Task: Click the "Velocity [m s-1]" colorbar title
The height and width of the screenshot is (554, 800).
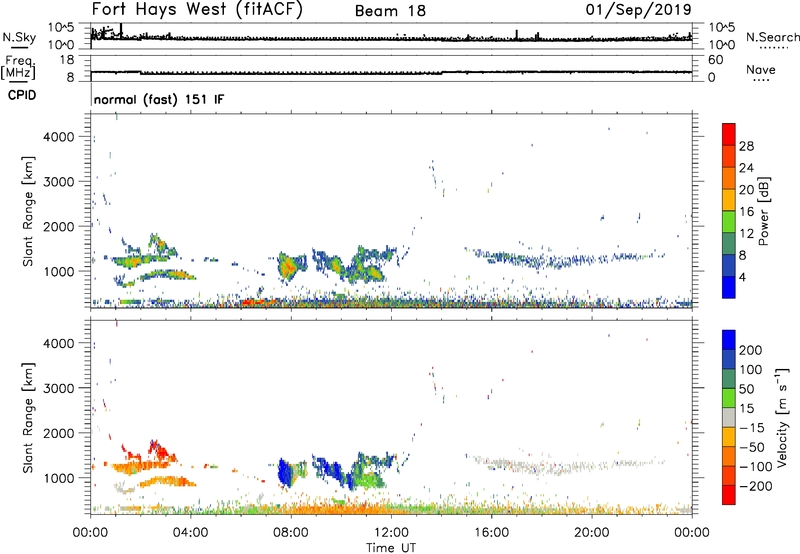Action: point(783,417)
